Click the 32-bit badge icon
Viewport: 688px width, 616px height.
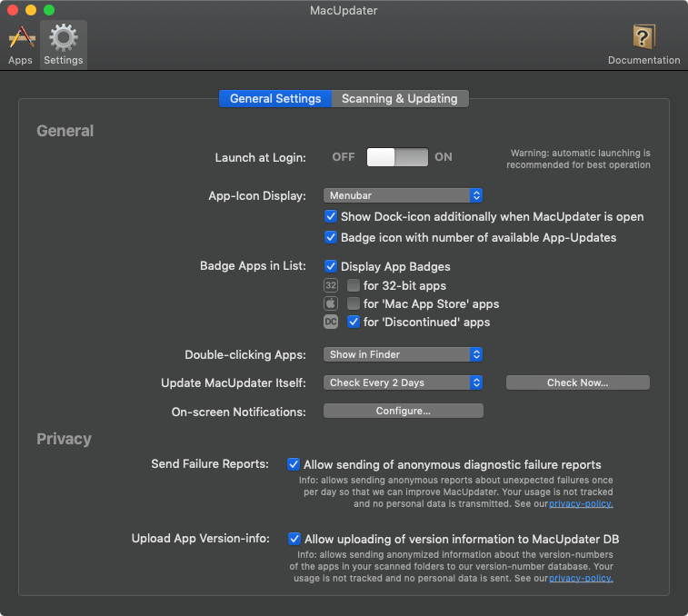[331, 285]
